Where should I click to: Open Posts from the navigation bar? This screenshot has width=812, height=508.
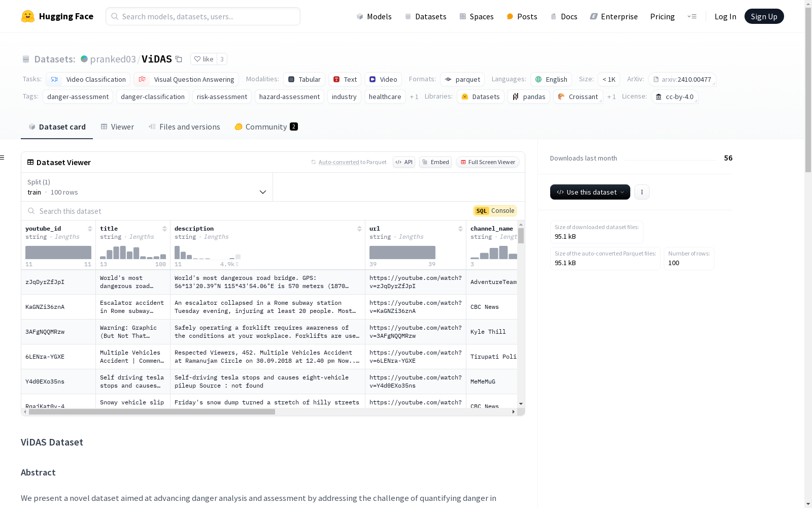pyautogui.click(x=522, y=16)
